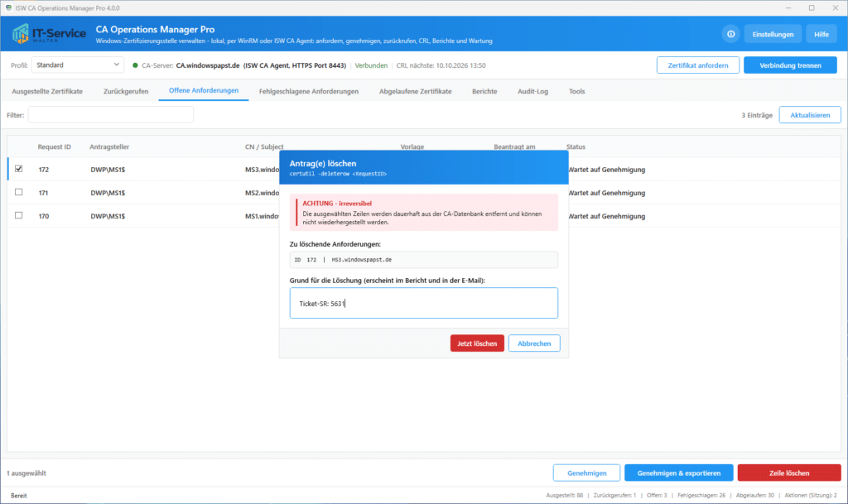Click "Wartet auf Genehmigung" in row 171
Image resolution: width=848 pixels, height=504 pixels.
607,193
